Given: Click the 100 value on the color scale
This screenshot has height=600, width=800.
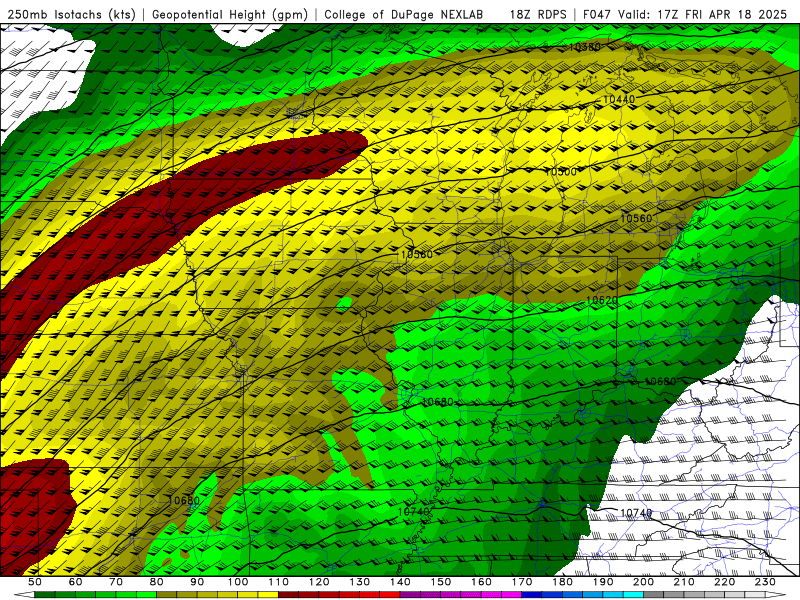Looking at the screenshot, I should point(238,582).
